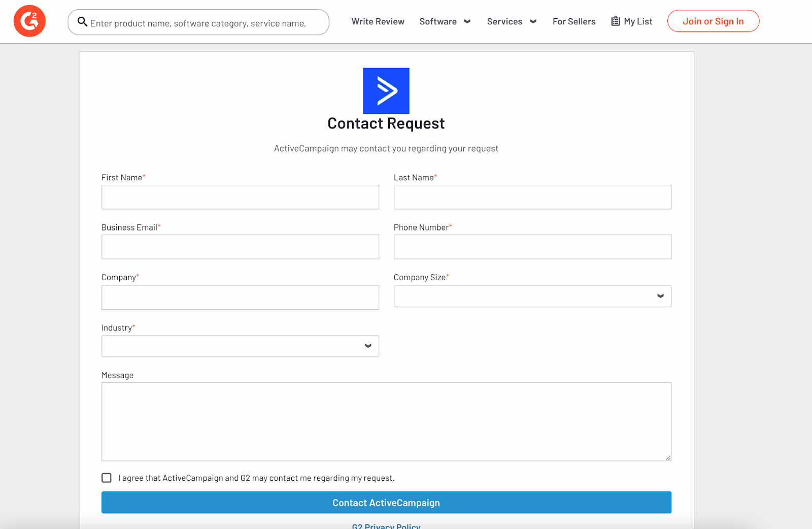
Task: Focus the product search box
Action: point(198,22)
